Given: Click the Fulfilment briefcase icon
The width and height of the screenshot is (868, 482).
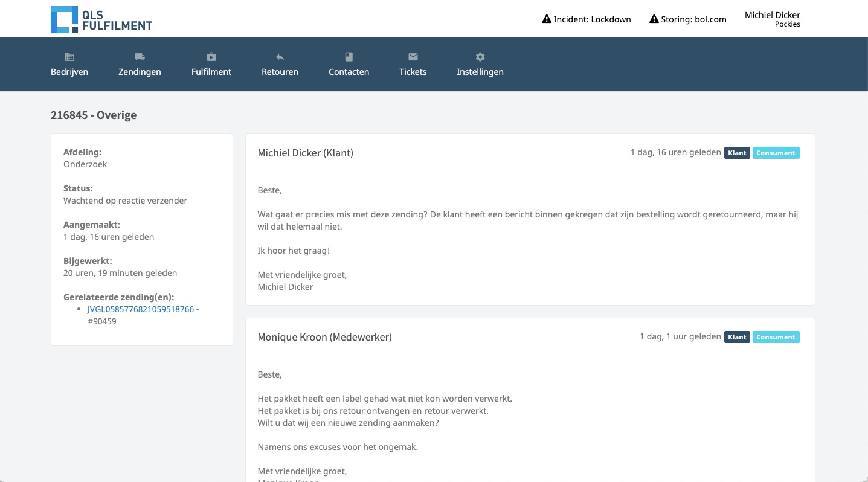Looking at the screenshot, I should 211,57.
